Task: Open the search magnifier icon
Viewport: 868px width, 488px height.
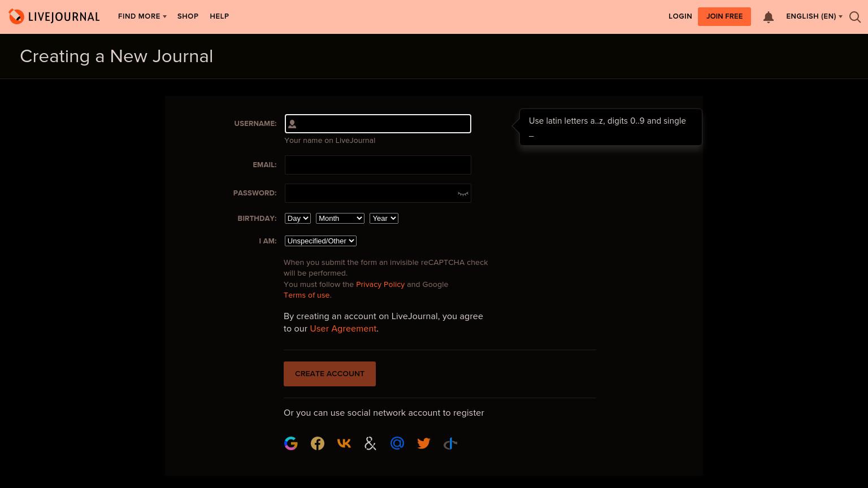Action: [855, 17]
